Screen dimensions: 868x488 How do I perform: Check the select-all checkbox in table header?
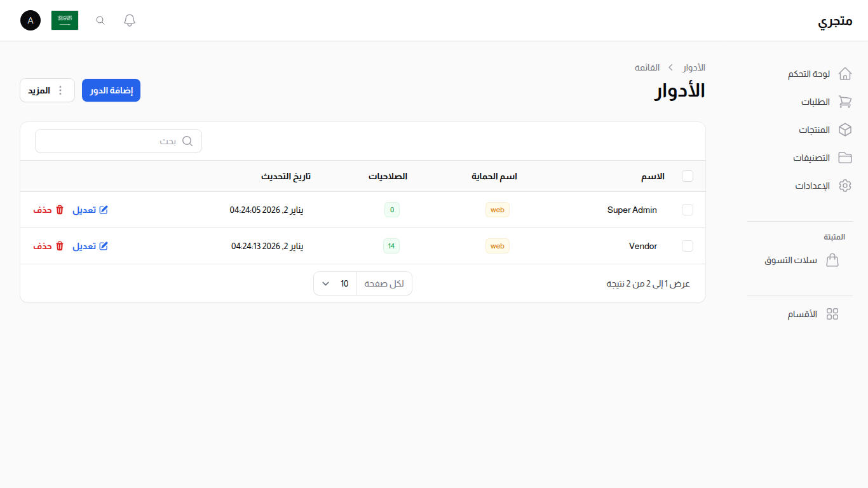688,176
